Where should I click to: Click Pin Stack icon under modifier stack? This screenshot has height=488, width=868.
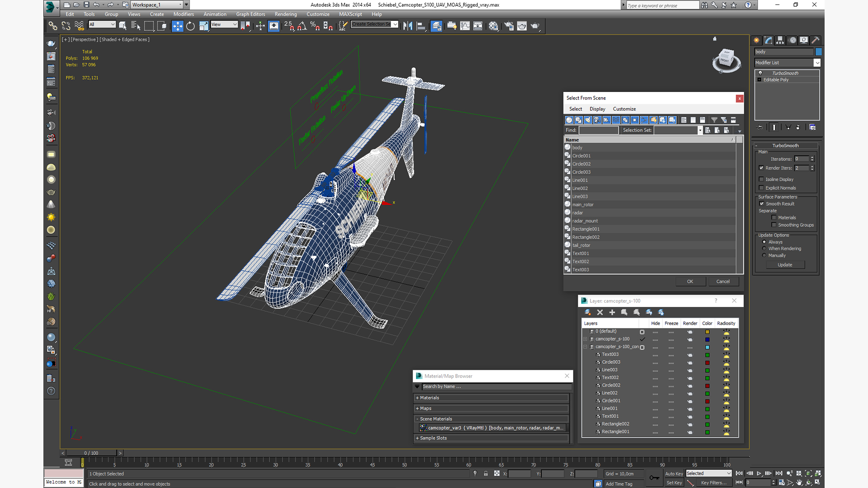click(x=759, y=127)
